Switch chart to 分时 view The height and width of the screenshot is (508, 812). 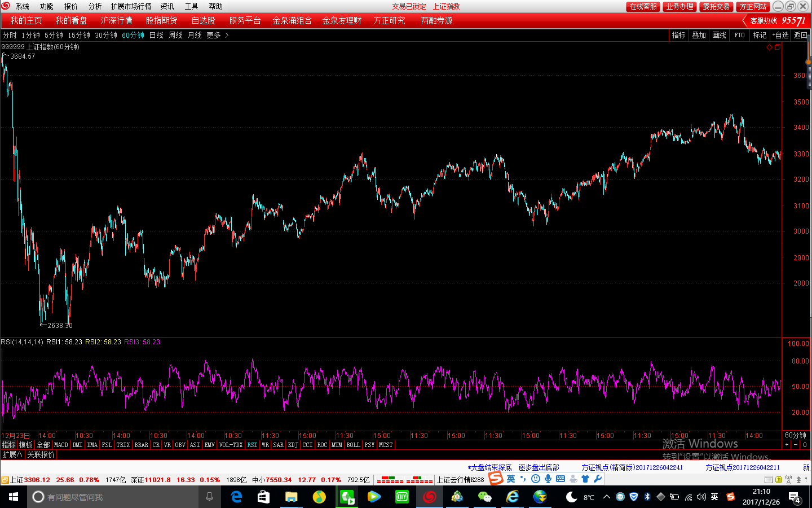point(10,35)
